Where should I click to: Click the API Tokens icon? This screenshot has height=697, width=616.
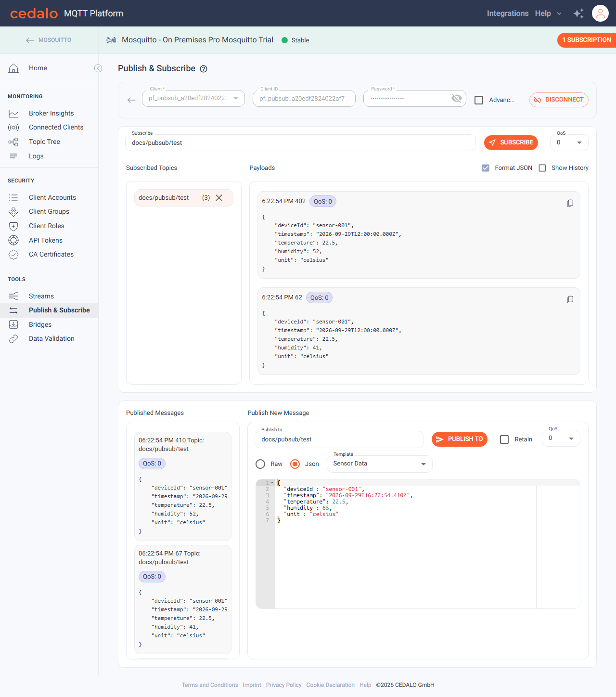point(13,240)
